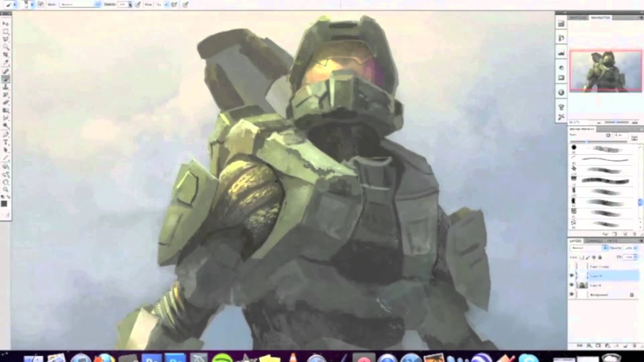Switch to the Paths tab
Viewport: 644px width, 362px height.
coord(612,241)
